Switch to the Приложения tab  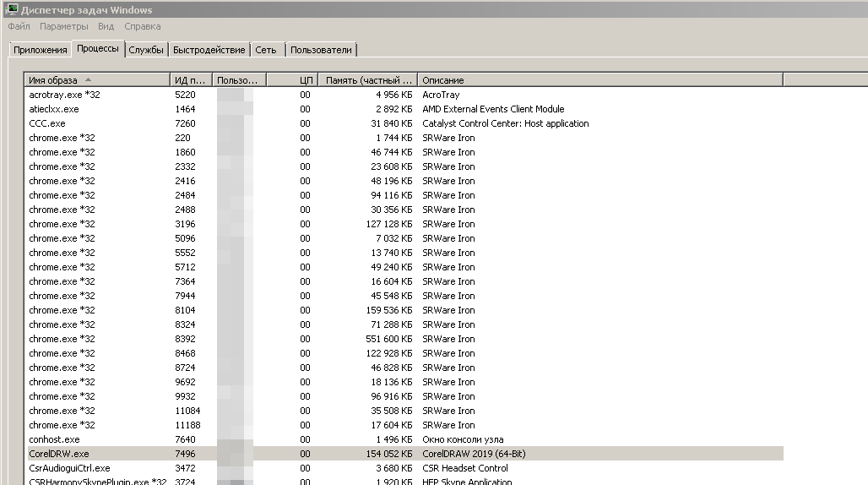click(40, 50)
